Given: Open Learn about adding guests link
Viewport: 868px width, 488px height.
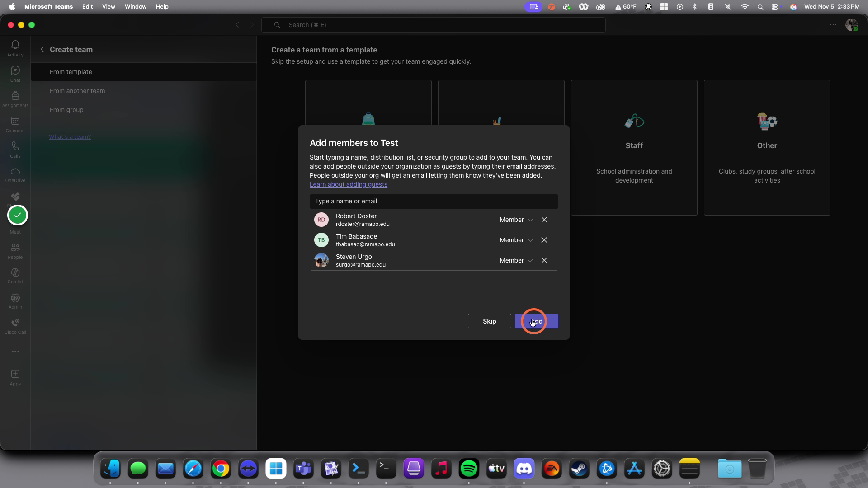Looking at the screenshot, I should pos(349,184).
